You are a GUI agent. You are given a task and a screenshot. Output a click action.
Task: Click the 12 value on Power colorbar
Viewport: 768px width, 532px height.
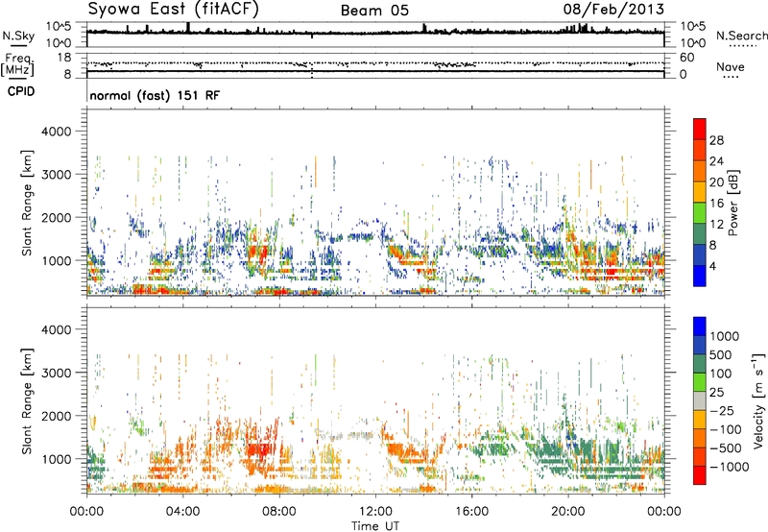(716, 225)
